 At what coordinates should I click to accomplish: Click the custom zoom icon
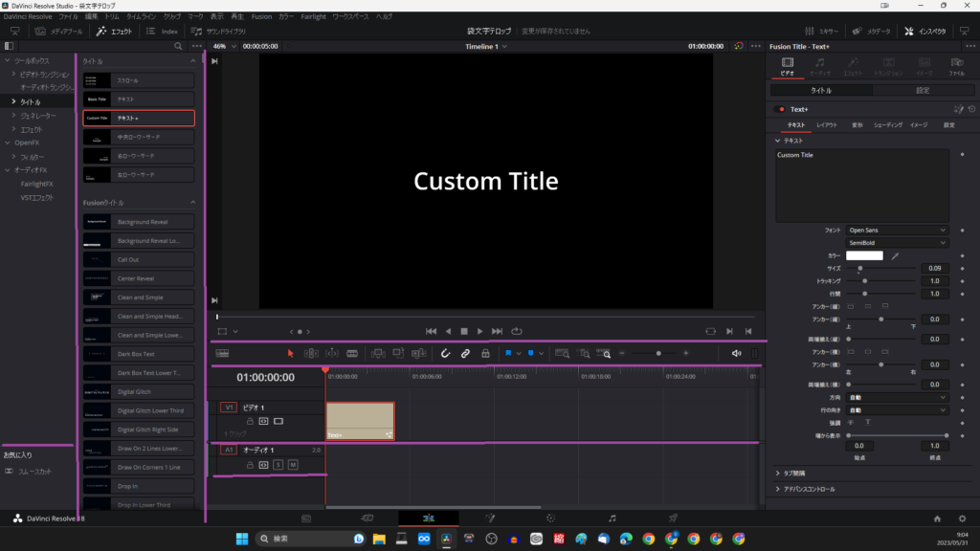pos(603,354)
